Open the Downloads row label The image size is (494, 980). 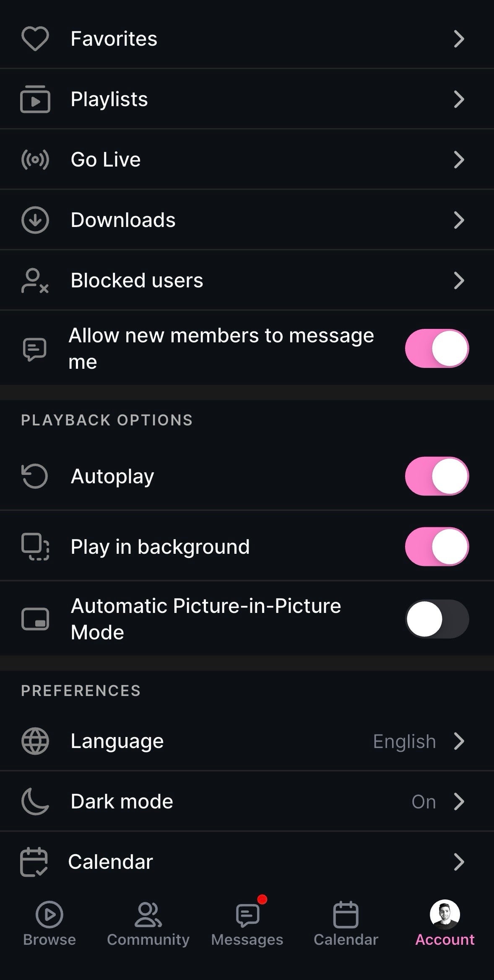123,220
